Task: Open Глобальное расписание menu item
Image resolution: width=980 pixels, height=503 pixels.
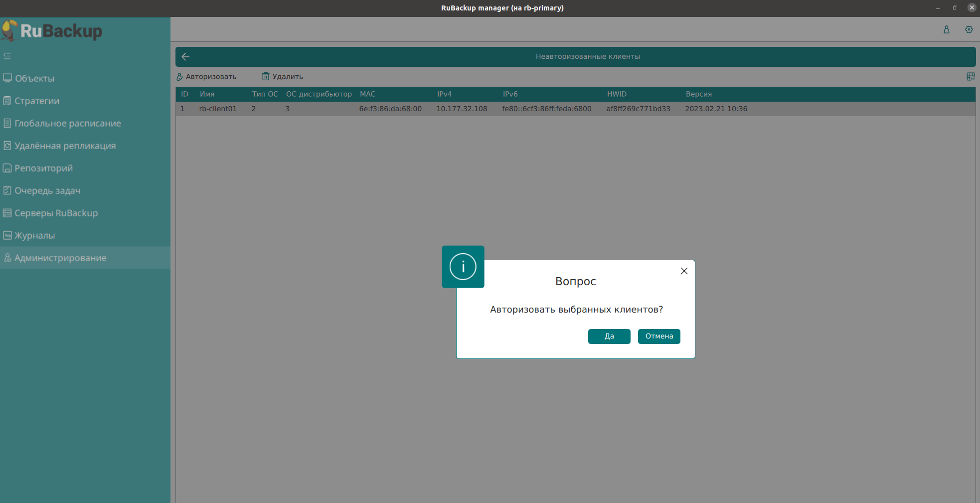Action: pos(67,123)
